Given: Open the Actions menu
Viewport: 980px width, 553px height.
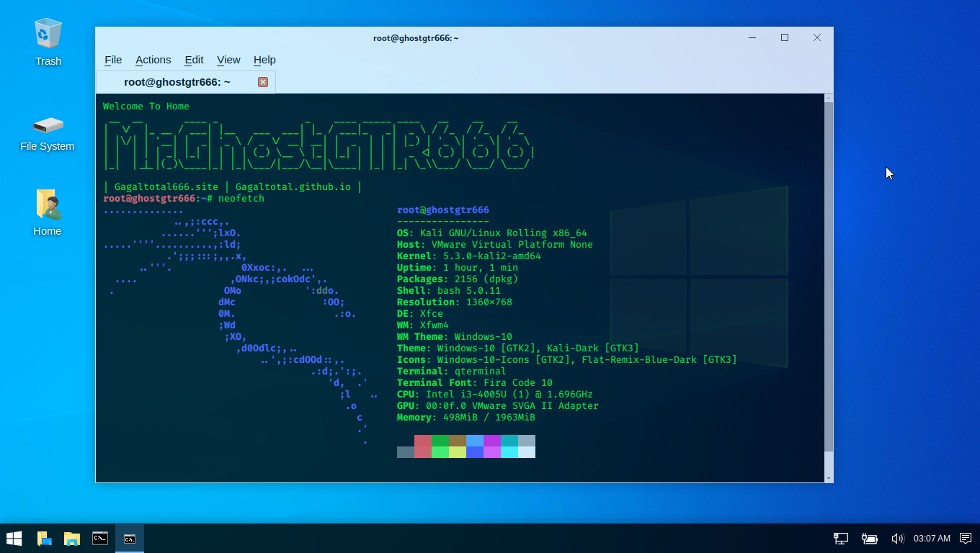Looking at the screenshot, I should (x=153, y=60).
